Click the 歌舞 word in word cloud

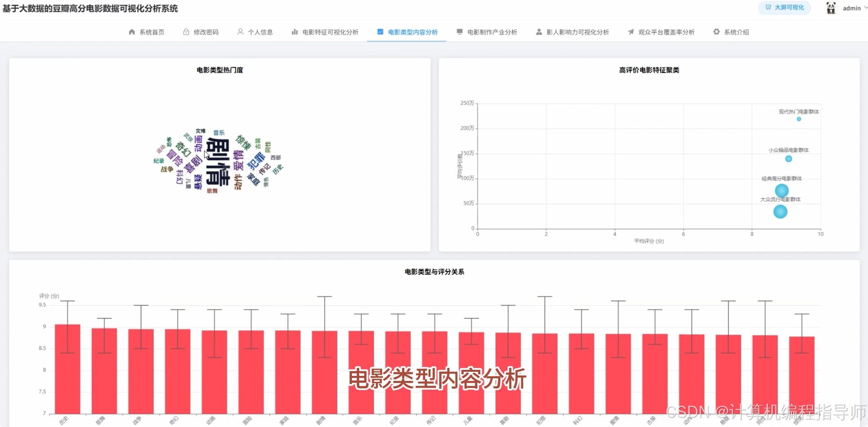click(212, 191)
